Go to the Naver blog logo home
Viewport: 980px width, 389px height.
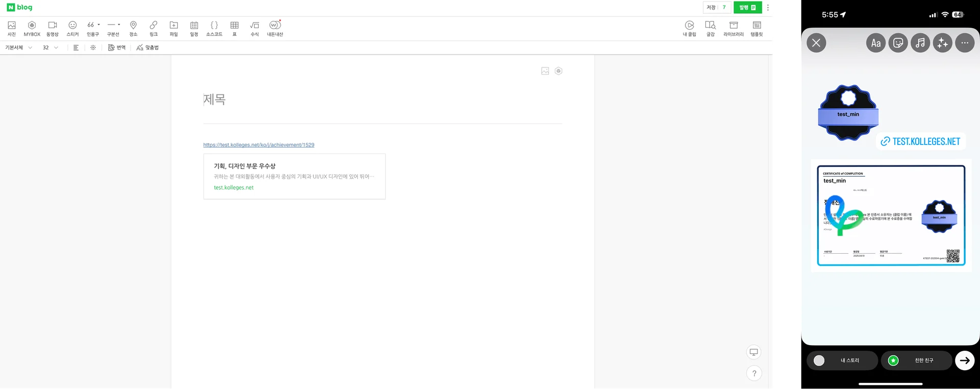[x=19, y=7]
